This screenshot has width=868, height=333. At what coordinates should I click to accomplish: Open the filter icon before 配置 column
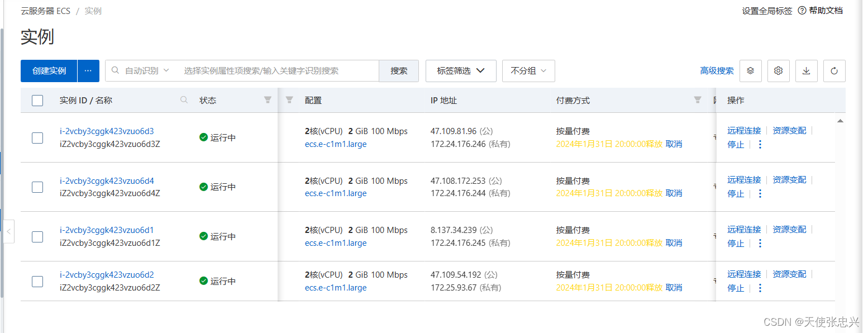[289, 100]
